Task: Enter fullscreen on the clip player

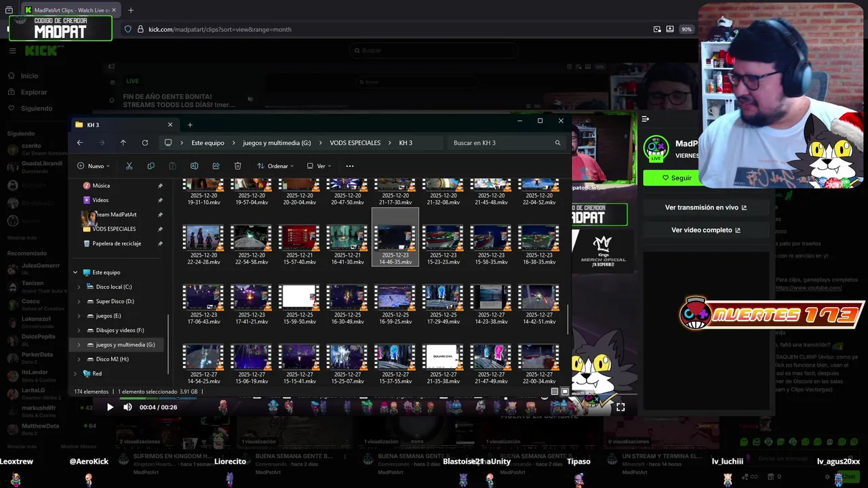Action: 620,407
